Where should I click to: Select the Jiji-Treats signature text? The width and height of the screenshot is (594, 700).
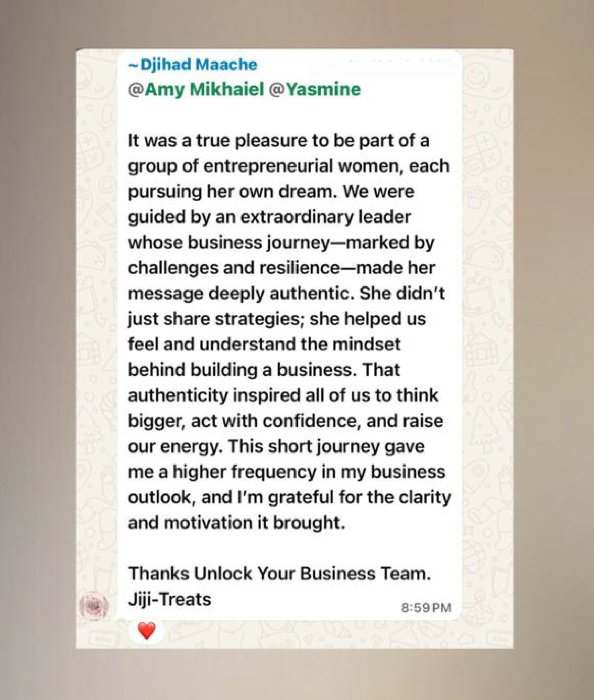[x=170, y=599]
